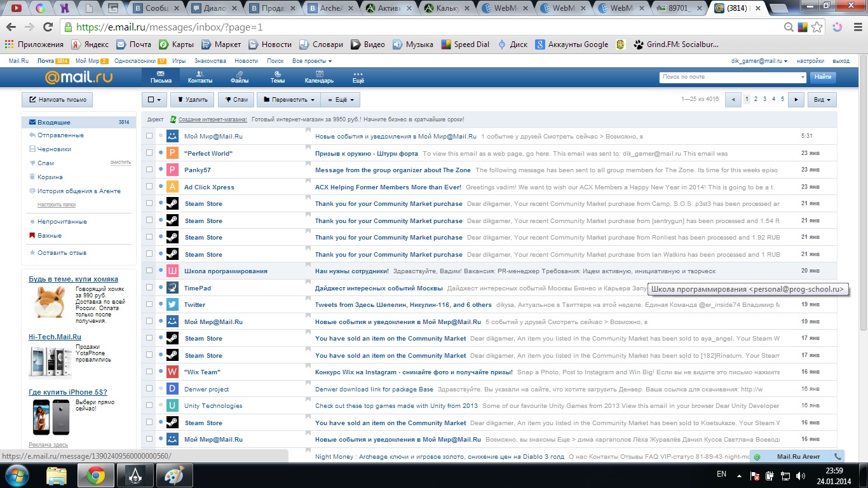Screen dimensions: 868x488
Task: Open Chrome from the taskbar
Action: (96, 475)
